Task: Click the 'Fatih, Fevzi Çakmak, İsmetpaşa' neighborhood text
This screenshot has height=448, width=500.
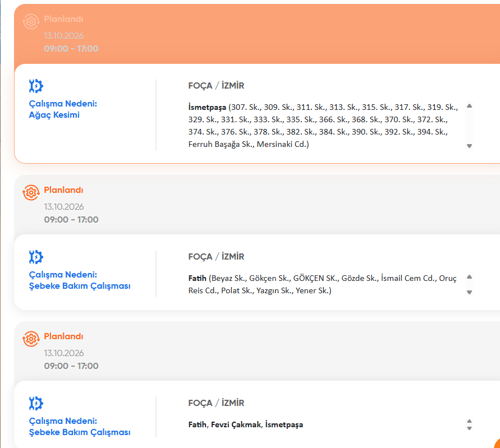Action: [246, 425]
